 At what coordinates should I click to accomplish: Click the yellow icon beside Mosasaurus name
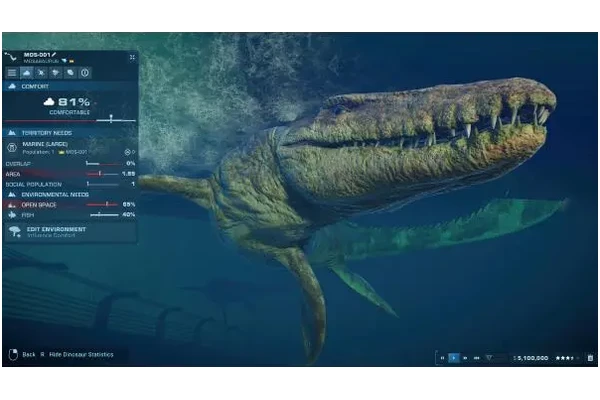72,61
